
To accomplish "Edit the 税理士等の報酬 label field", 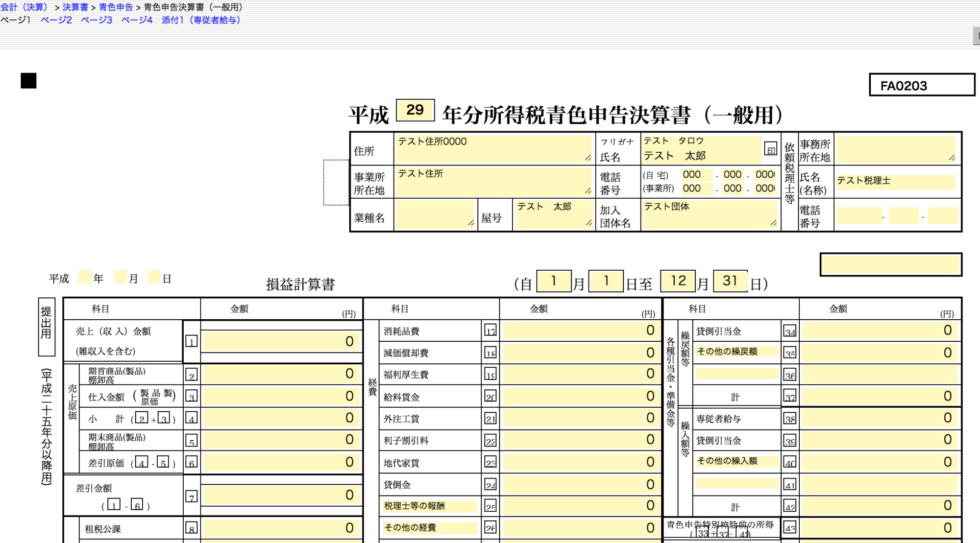I will pos(430,506).
